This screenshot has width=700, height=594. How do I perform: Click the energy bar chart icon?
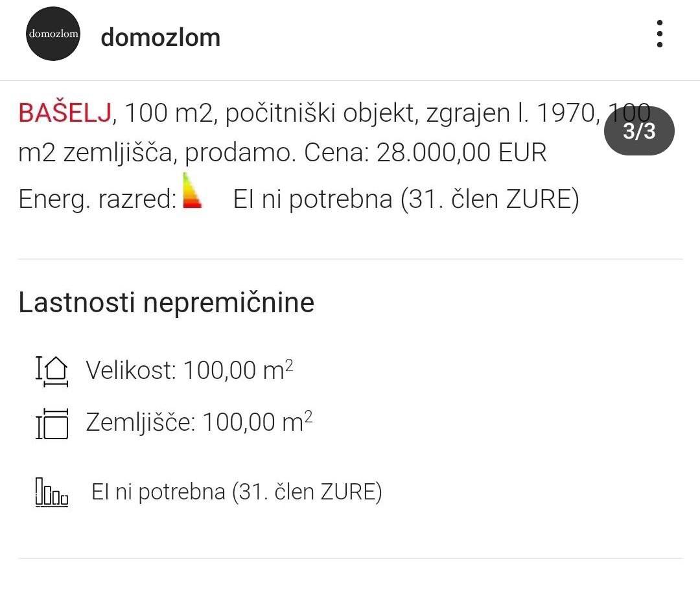[x=52, y=492]
